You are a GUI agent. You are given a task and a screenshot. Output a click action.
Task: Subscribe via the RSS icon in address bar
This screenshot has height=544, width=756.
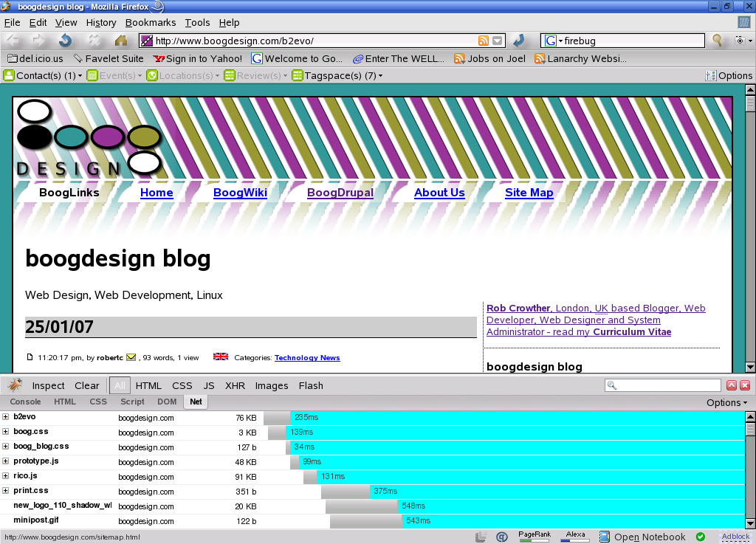pyautogui.click(x=483, y=41)
